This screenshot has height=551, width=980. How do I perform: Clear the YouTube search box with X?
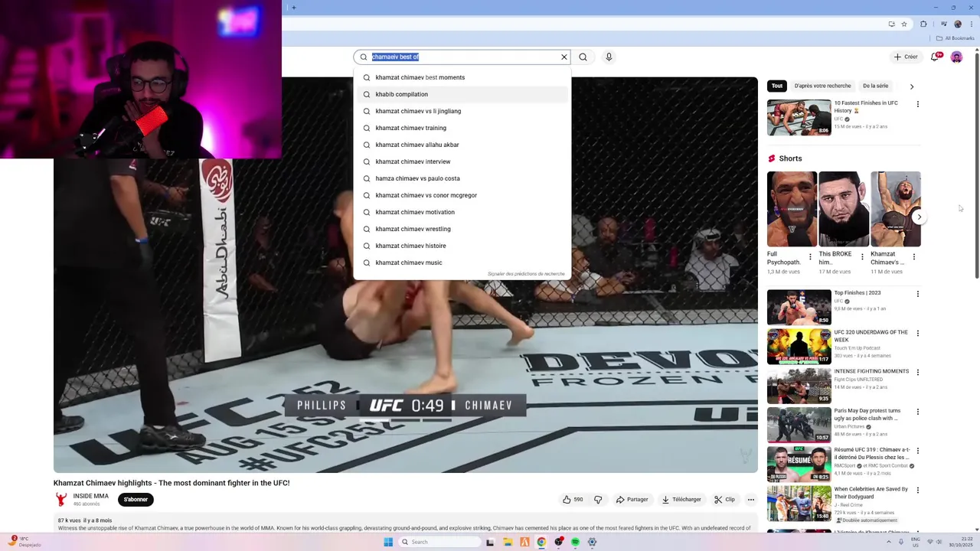pos(564,57)
